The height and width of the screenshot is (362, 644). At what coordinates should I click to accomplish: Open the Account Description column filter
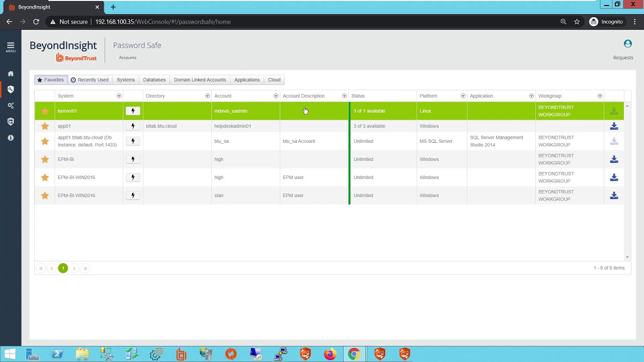(x=344, y=96)
